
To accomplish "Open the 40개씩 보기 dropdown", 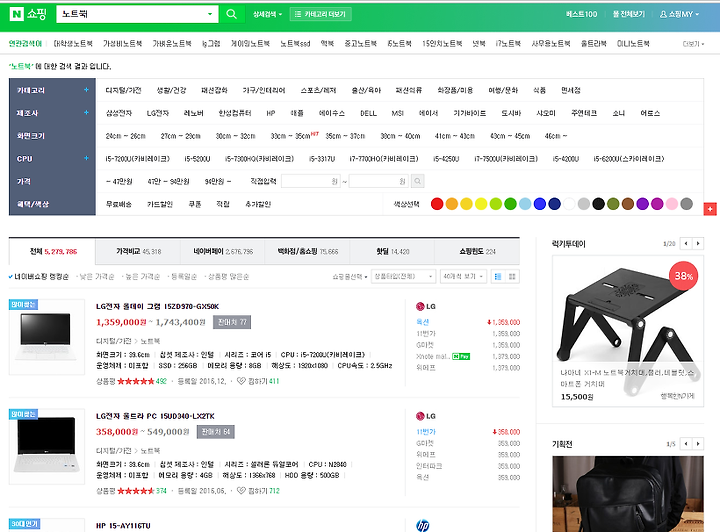I will 463,276.
